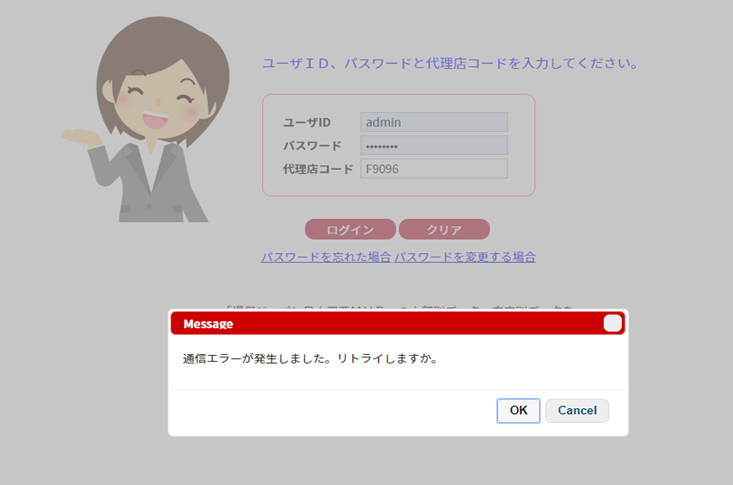Open the パスワードを忘れた場合 link
The height and width of the screenshot is (485, 733).
point(326,257)
